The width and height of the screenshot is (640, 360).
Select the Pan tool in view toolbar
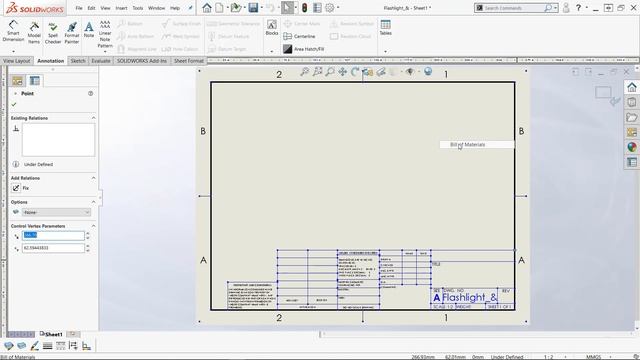[x=342, y=72]
